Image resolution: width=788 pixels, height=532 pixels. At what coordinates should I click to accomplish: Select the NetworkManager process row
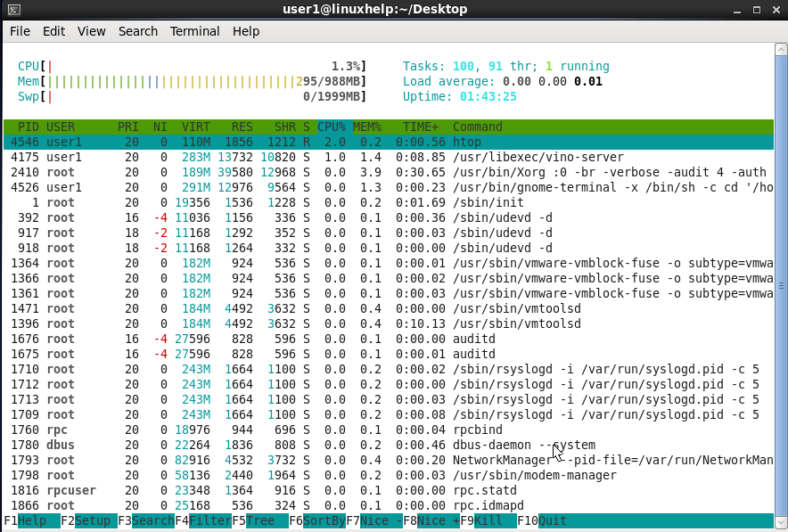pyautogui.click(x=389, y=460)
